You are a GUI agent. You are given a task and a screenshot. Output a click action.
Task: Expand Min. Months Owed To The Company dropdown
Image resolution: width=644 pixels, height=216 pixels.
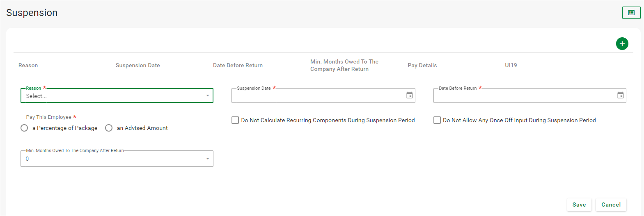pos(207,159)
